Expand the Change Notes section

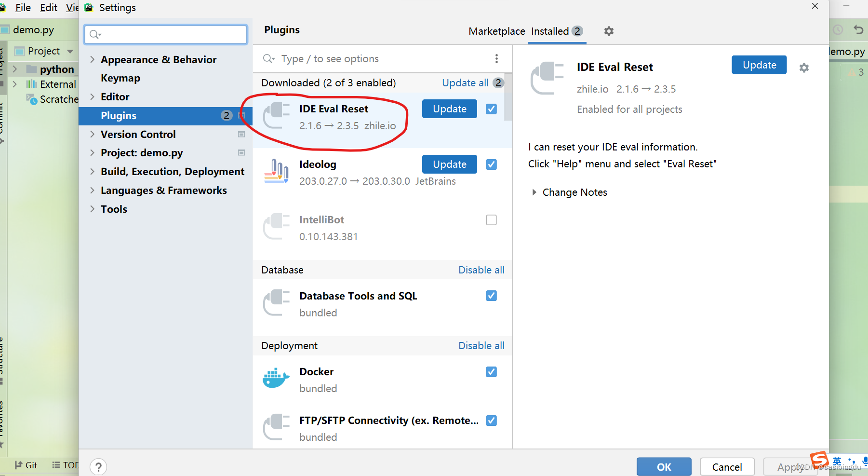coord(534,192)
